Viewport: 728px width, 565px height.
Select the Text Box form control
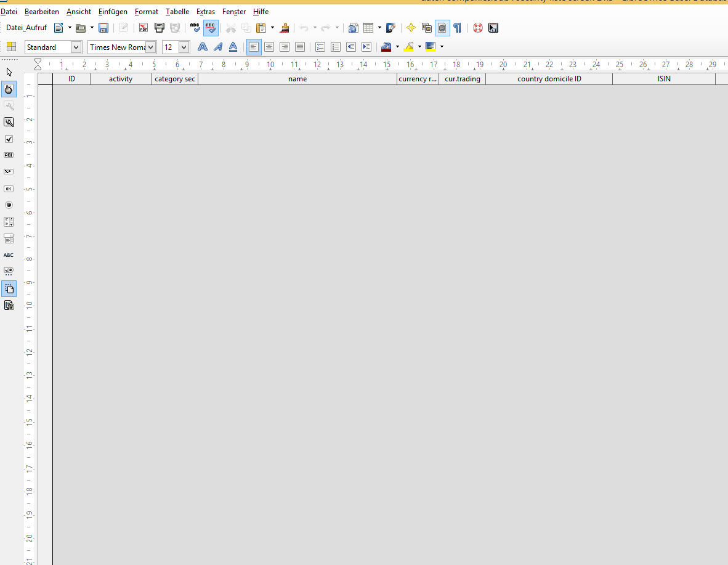pyautogui.click(x=9, y=155)
